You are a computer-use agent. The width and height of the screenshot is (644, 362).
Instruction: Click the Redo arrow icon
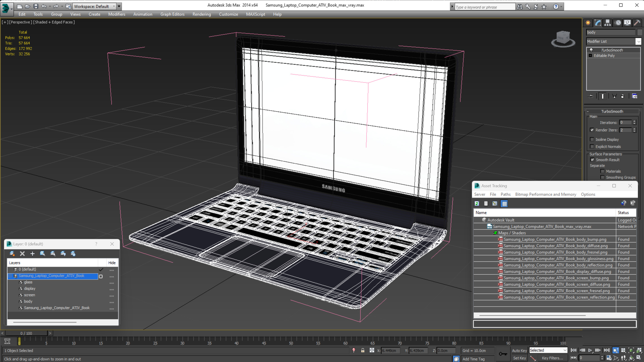pos(56,6)
